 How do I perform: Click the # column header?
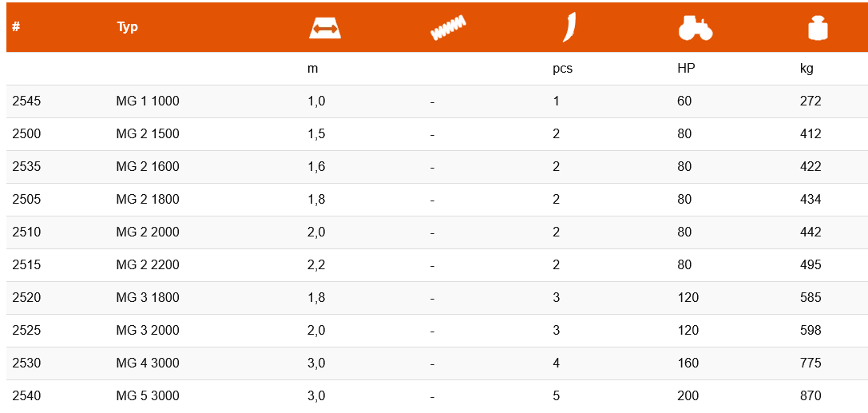tap(16, 27)
